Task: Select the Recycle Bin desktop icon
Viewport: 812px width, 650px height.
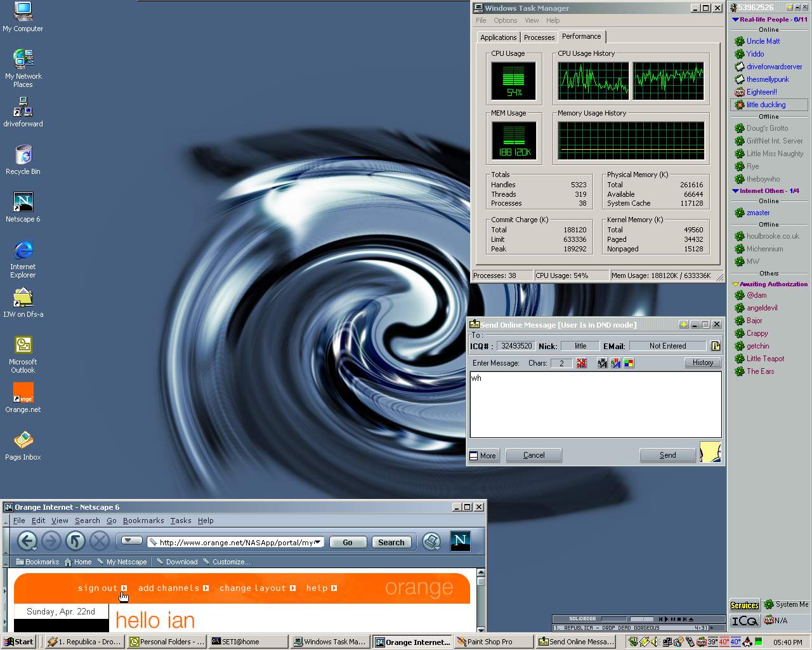Action: coord(23,156)
